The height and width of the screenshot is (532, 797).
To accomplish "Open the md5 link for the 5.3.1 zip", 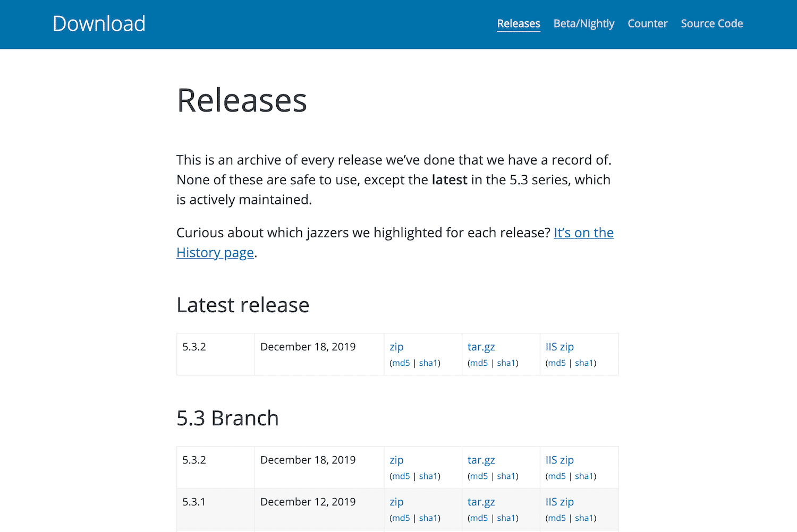I will (x=401, y=518).
